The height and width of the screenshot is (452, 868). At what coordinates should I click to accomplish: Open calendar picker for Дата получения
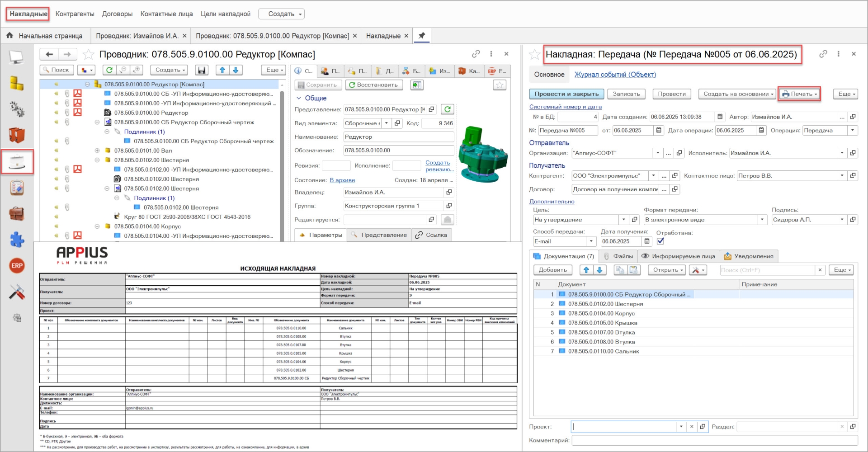[x=647, y=241]
